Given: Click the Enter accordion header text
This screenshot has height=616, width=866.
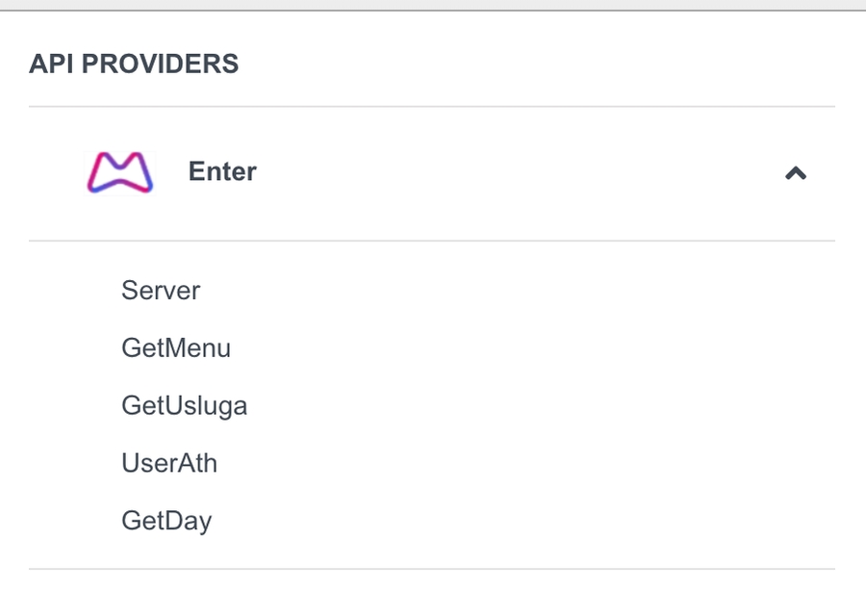Looking at the screenshot, I should (x=222, y=172).
